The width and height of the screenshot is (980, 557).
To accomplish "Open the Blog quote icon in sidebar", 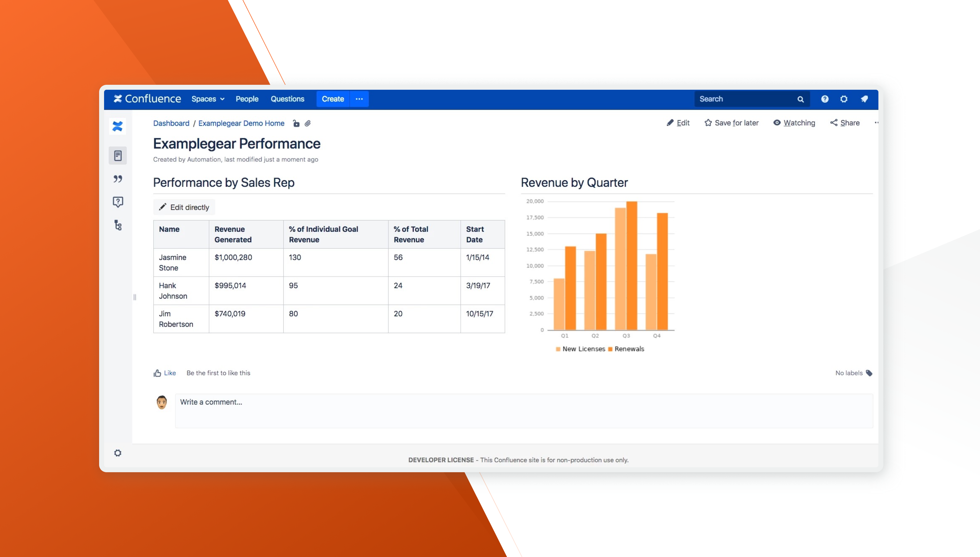I will pos(117,179).
